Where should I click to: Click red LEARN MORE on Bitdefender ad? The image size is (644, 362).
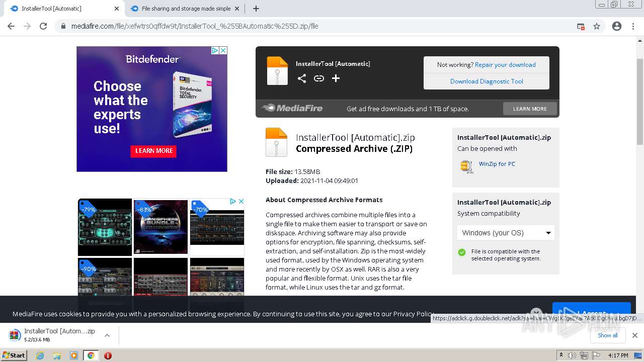[154, 151]
